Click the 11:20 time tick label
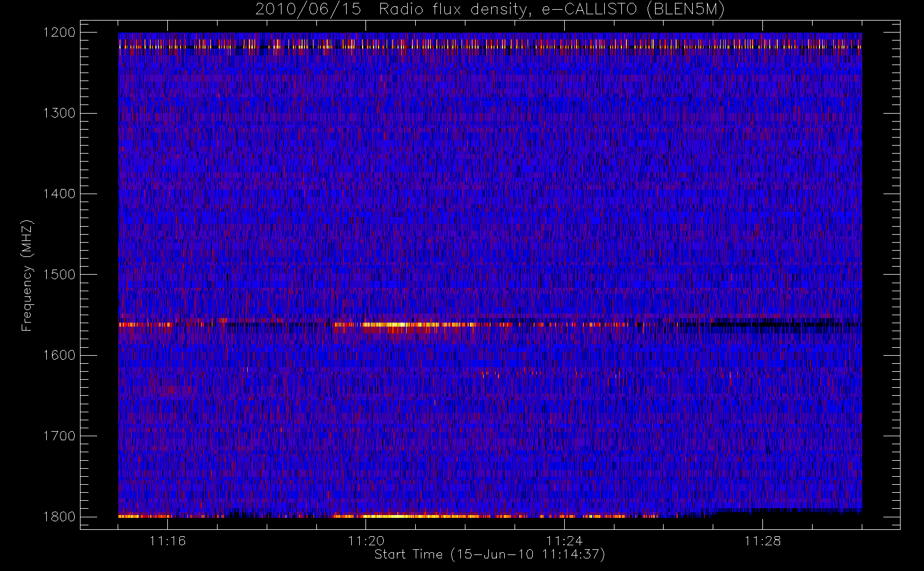Viewport: 924px width, 571px height. 366,541
